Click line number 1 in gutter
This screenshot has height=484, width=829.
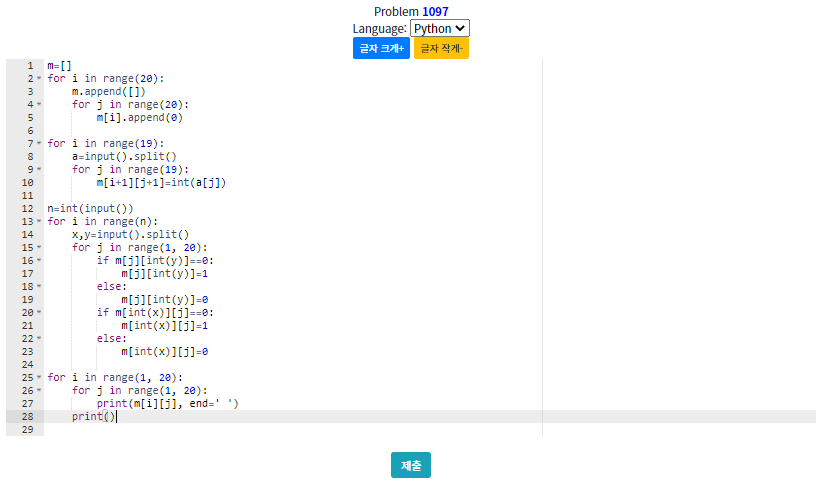(x=30, y=66)
